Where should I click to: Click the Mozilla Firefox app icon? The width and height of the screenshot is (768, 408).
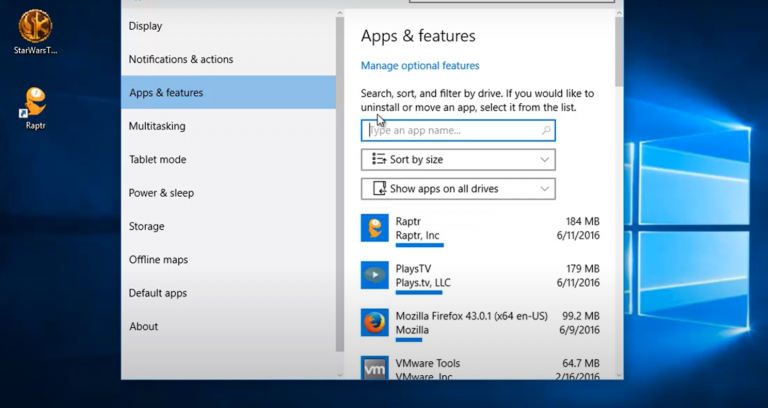(x=375, y=322)
